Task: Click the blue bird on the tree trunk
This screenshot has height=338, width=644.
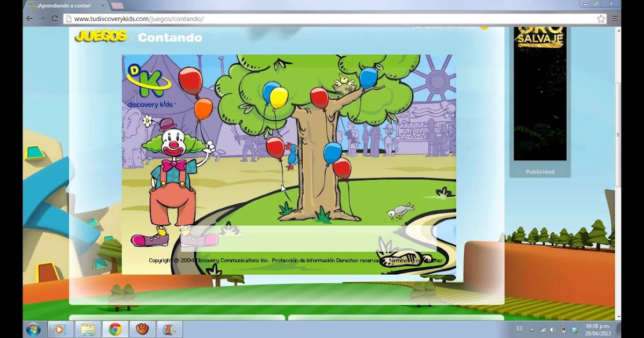Action: coord(292,157)
